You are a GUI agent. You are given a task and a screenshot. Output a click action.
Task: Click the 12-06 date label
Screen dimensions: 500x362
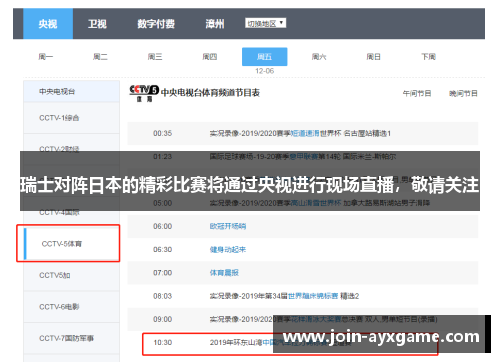pyautogui.click(x=265, y=71)
